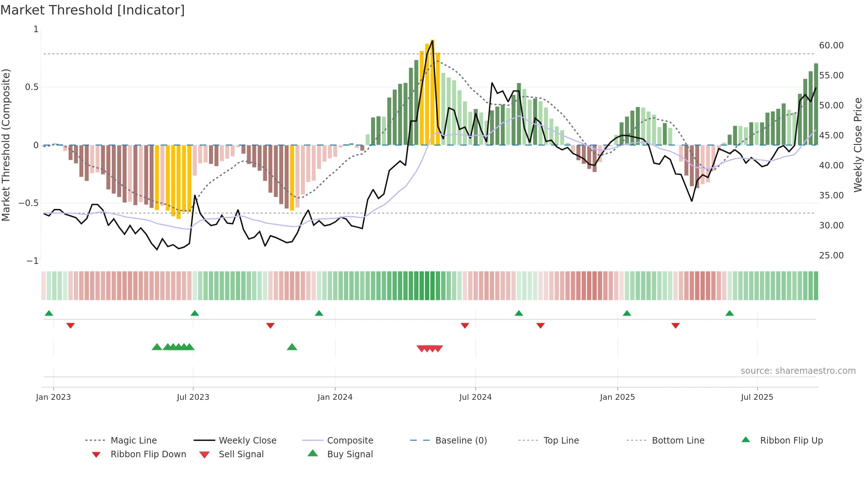Click the lone buy signal triangle near Nov 2023
Viewport: 868px width, 488px height.
[292, 347]
